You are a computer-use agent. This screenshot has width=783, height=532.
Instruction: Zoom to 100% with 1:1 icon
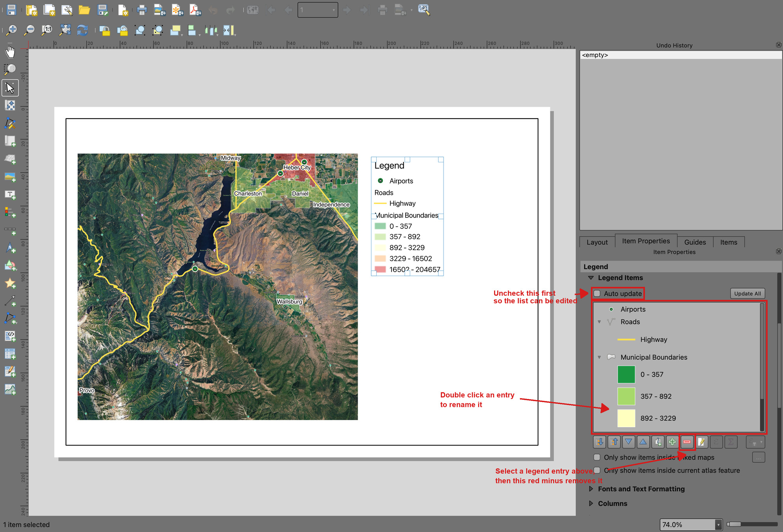[x=47, y=30]
